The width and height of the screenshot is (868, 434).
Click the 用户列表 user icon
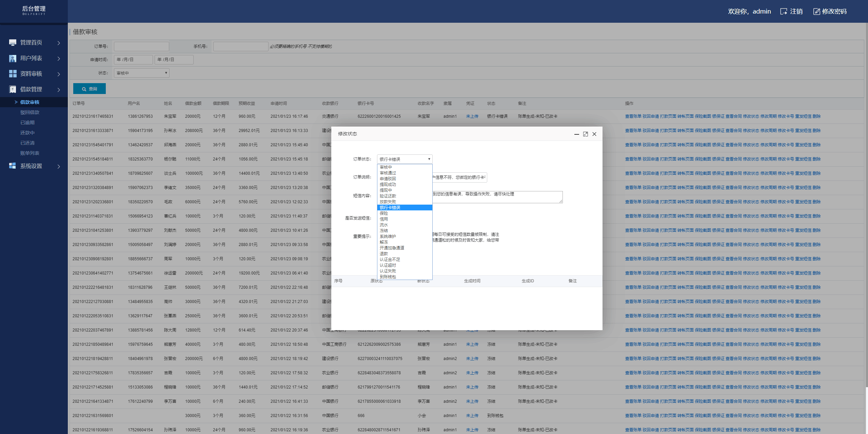click(x=13, y=58)
